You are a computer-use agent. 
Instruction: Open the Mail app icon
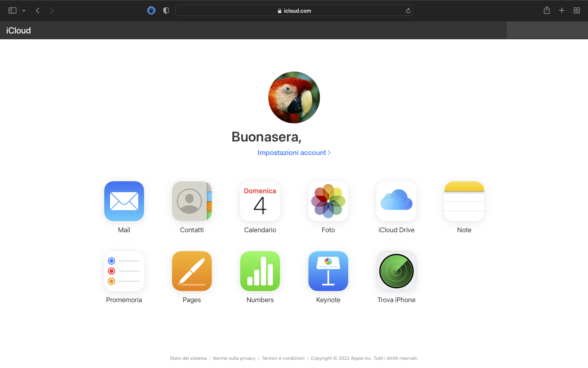(124, 201)
